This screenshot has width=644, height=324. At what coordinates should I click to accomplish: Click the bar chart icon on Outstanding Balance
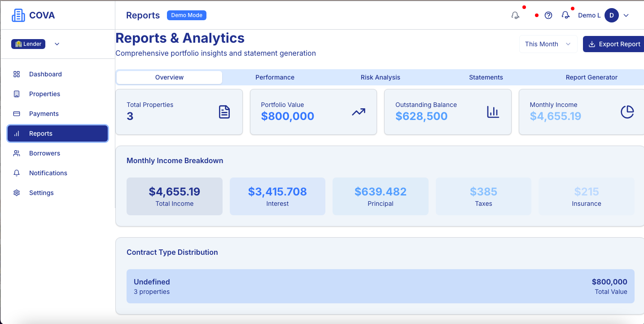point(493,112)
